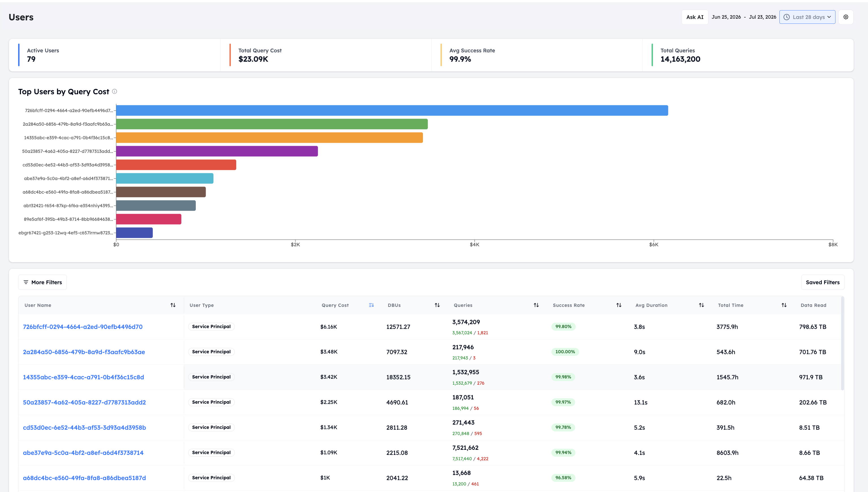Open user a68dc4bc-e560-49fa-8fa8-a86dbea5187d link
Viewport: 868px width, 492px height.
84,478
